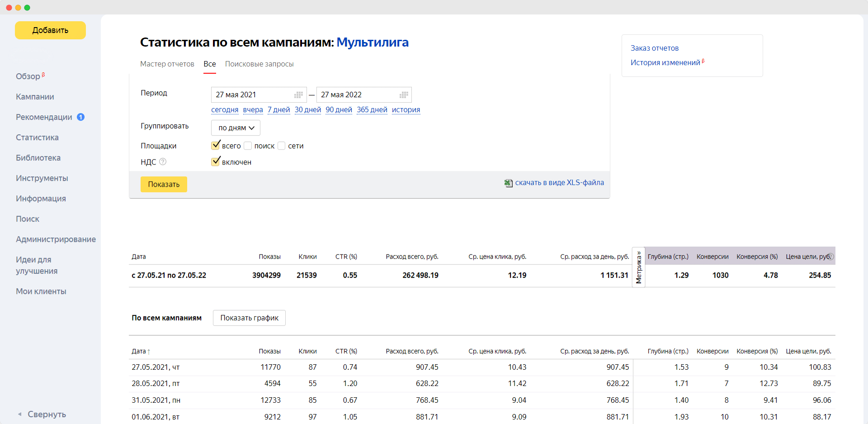Click the Показать button
868x424 pixels.
(164, 184)
